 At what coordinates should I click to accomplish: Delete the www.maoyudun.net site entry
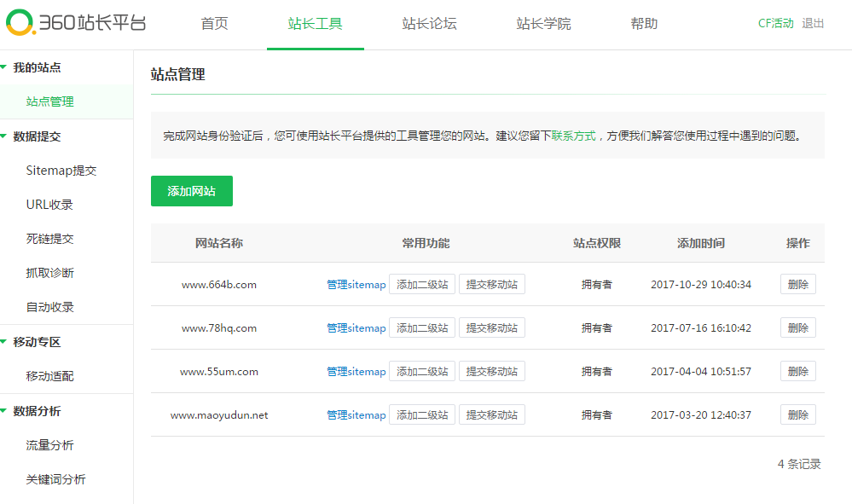click(x=797, y=415)
